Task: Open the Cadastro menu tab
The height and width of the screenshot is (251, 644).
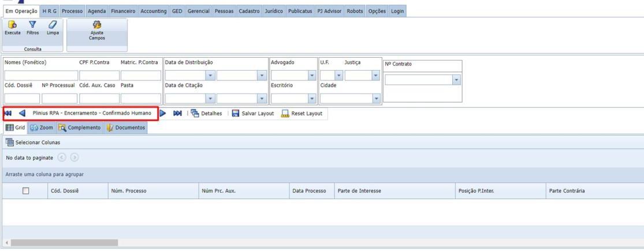Action: [250, 12]
